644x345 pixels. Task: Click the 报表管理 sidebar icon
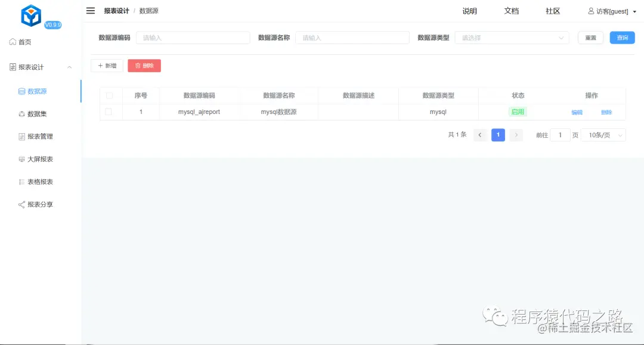(22, 137)
